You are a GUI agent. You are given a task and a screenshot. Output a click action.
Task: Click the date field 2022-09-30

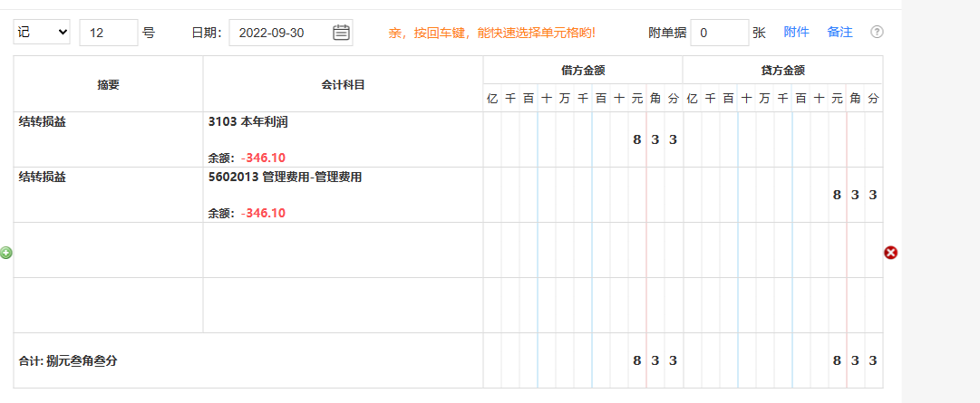click(279, 33)
